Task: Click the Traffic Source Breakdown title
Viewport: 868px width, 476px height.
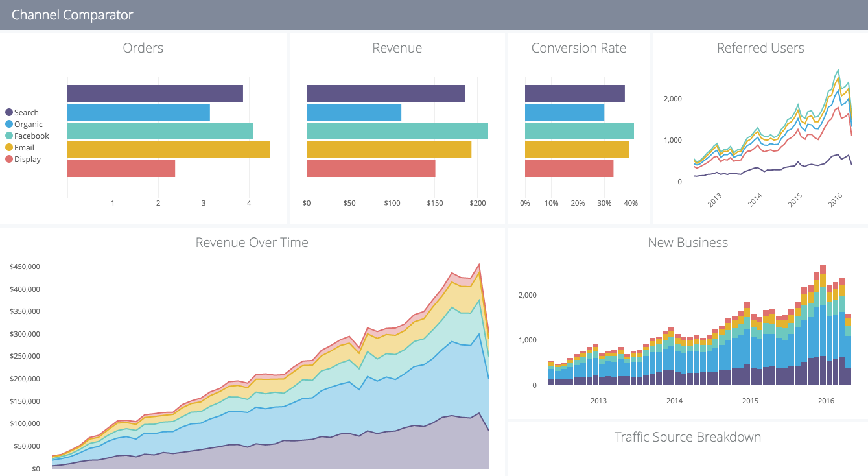Action: pos(687,437)
